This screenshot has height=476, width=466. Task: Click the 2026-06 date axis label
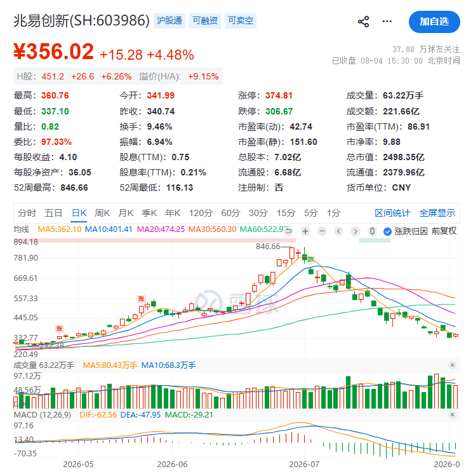172,465
